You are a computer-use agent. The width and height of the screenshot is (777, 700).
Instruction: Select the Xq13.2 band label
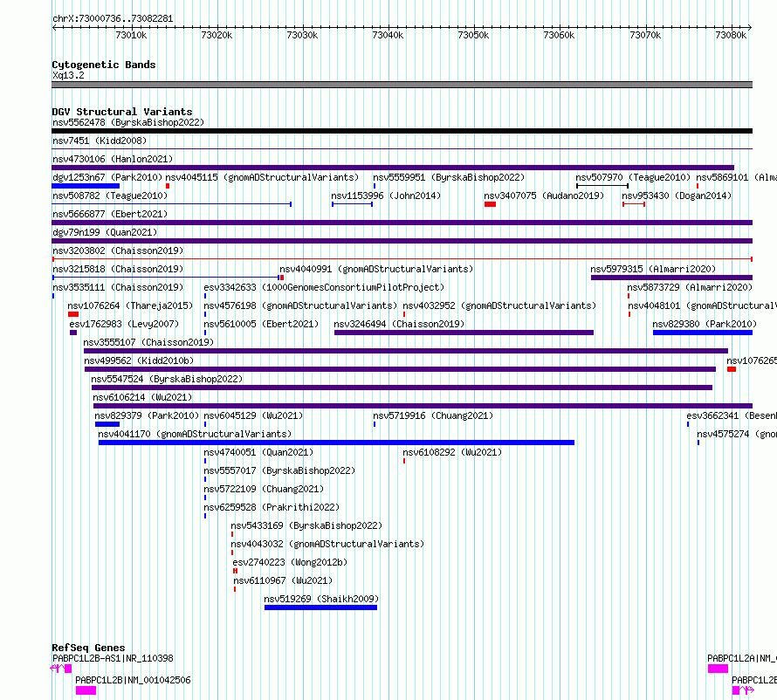[x=68, y=75]
